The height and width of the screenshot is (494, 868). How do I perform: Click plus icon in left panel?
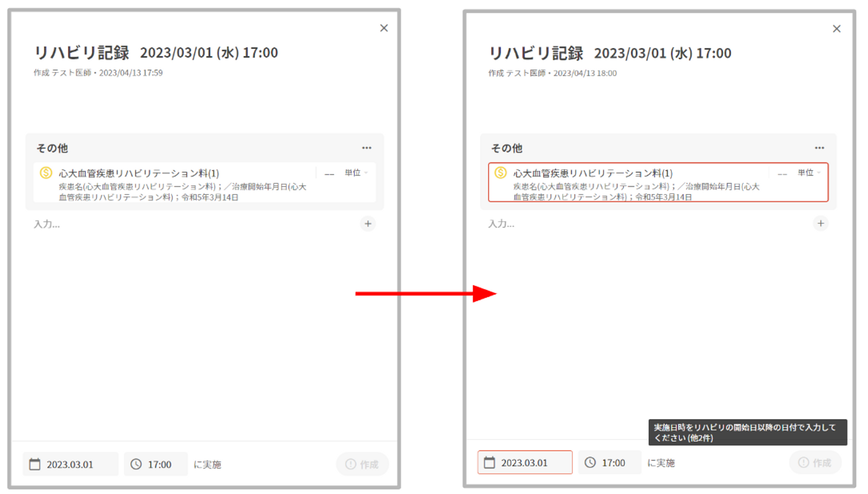(368, 224)
